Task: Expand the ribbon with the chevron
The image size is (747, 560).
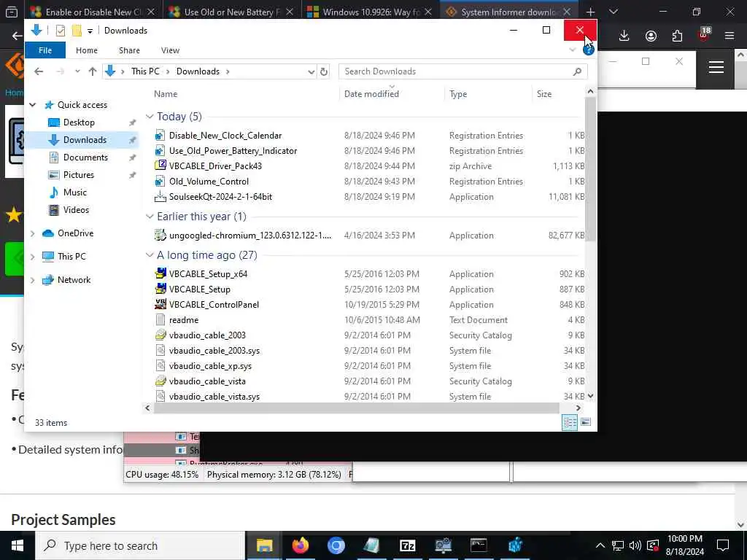Action: [x=573, y=50]
